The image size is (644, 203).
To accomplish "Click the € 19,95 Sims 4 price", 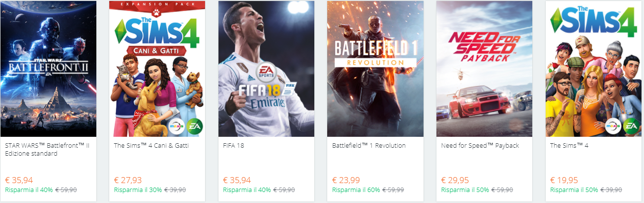I will [x=564, y=180].
